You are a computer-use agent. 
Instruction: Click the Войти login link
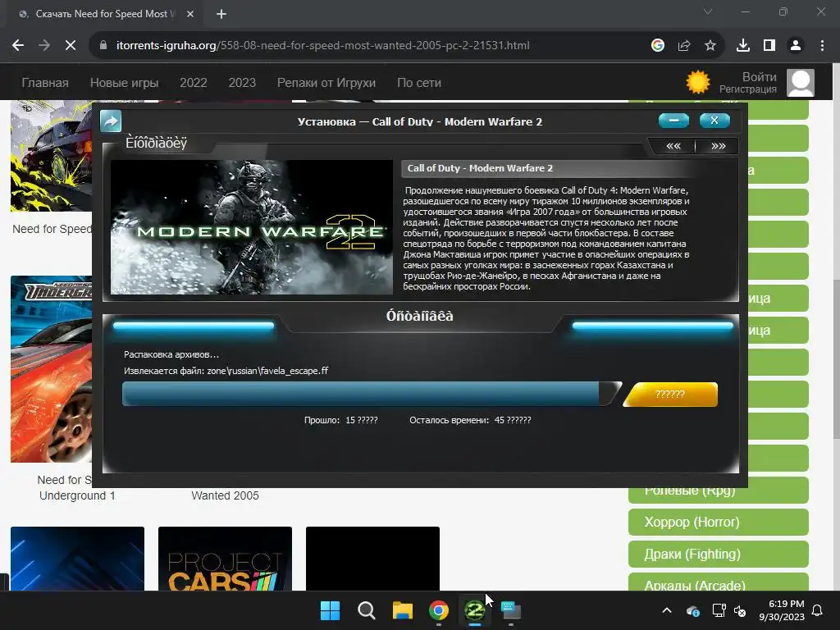pos(759,76)
